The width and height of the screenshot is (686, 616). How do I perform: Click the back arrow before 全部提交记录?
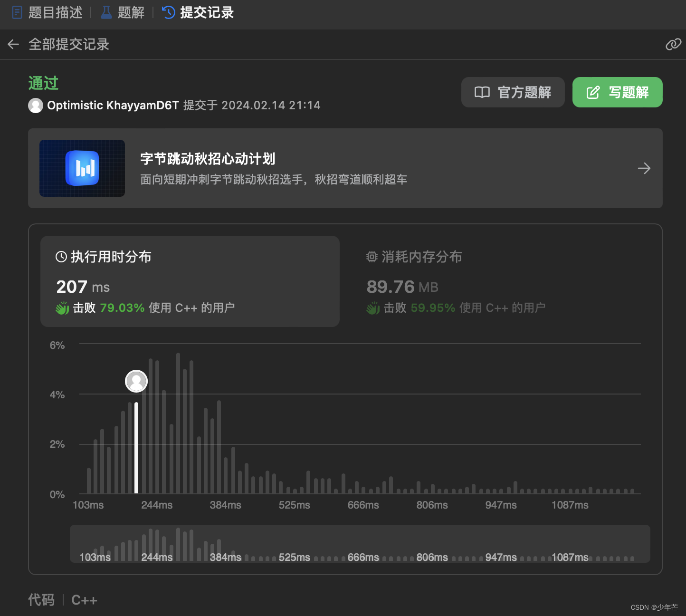tap(13, 44)
